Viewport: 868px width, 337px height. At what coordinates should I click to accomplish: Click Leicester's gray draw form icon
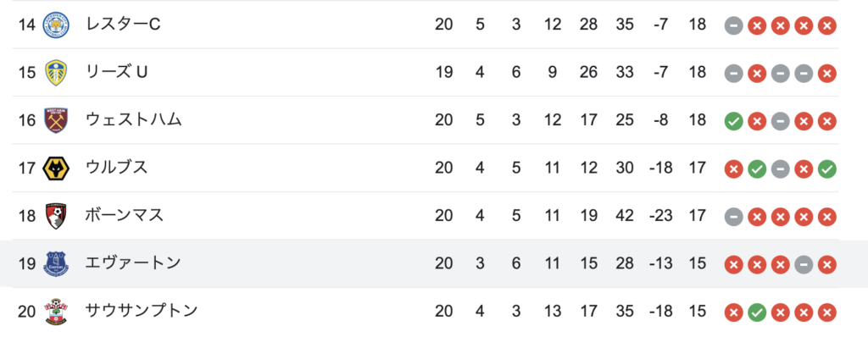(x=733, y=25)
